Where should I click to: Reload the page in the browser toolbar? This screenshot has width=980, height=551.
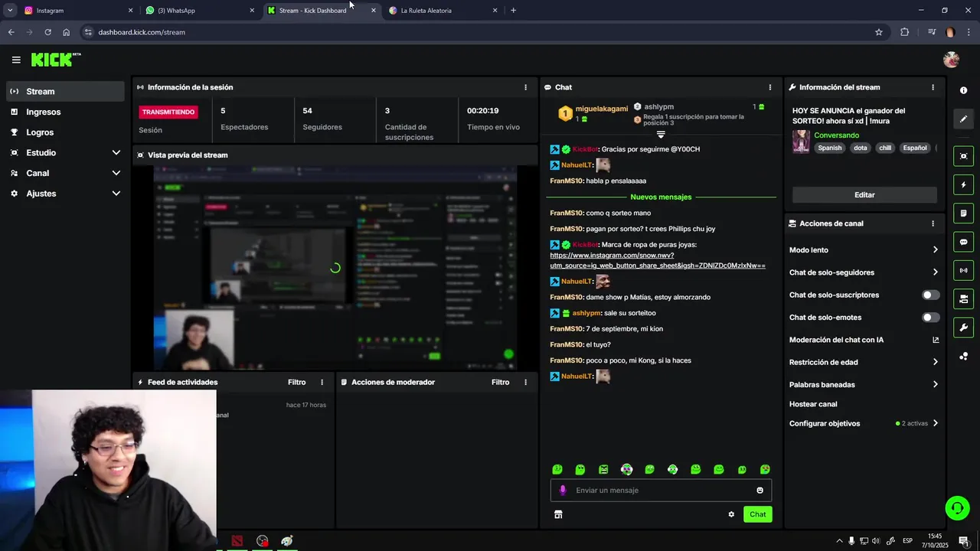[x=47, y=32]
